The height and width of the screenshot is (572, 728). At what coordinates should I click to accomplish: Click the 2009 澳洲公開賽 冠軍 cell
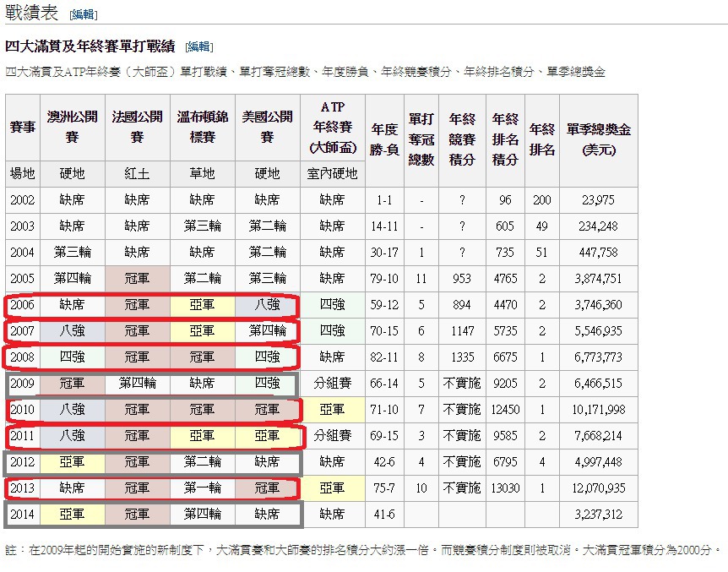click(x=73, y=384)
